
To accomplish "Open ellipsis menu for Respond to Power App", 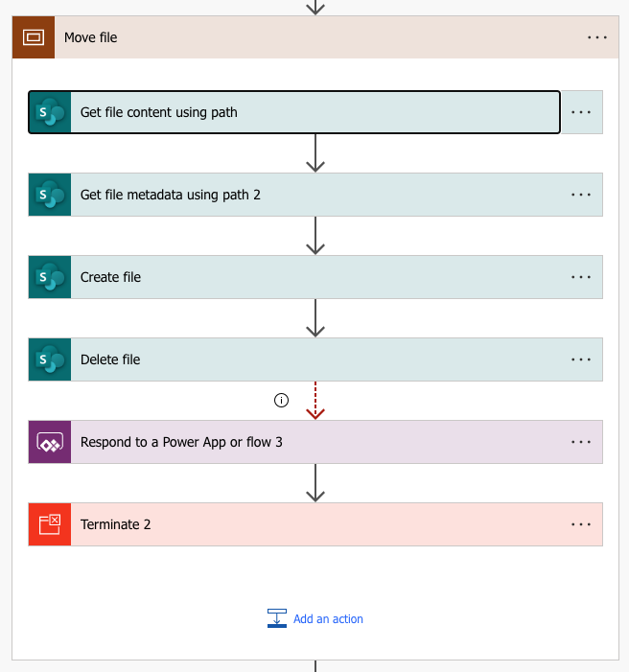I will point(581,442).
